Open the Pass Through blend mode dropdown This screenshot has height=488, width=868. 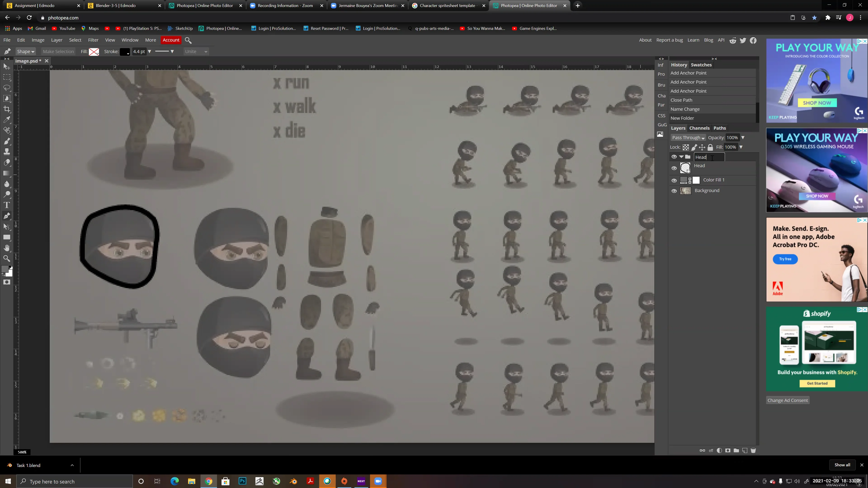click(x=688, y=137)
